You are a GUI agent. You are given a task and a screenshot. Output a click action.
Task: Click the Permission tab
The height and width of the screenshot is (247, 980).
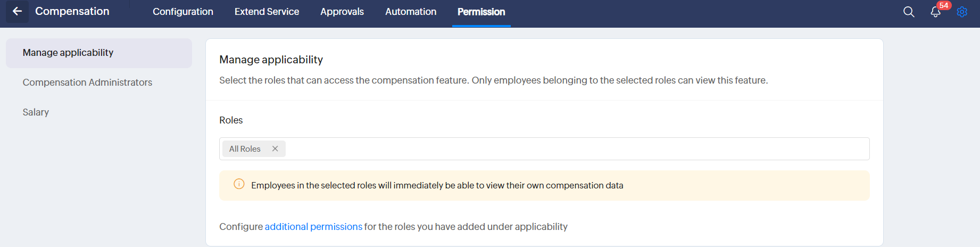point(481,12)
